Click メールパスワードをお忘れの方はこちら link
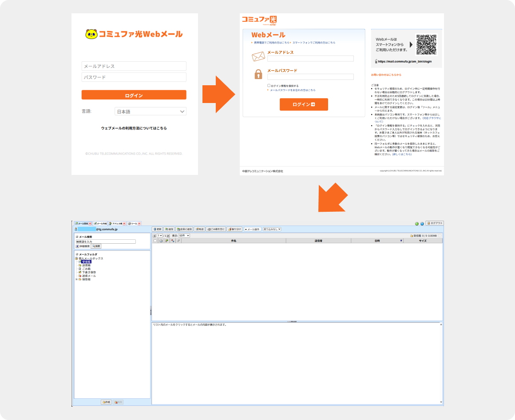Image resolution: width=515 pixels, height=420 pixels. (x=293, y=90)
